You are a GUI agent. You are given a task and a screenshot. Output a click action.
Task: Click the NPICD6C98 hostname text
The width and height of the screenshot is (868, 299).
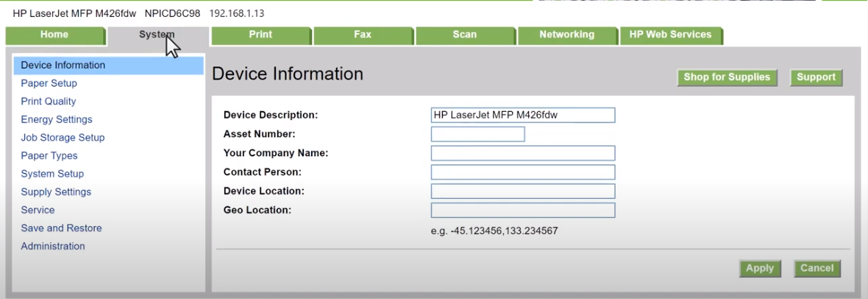tap(173, 13)
